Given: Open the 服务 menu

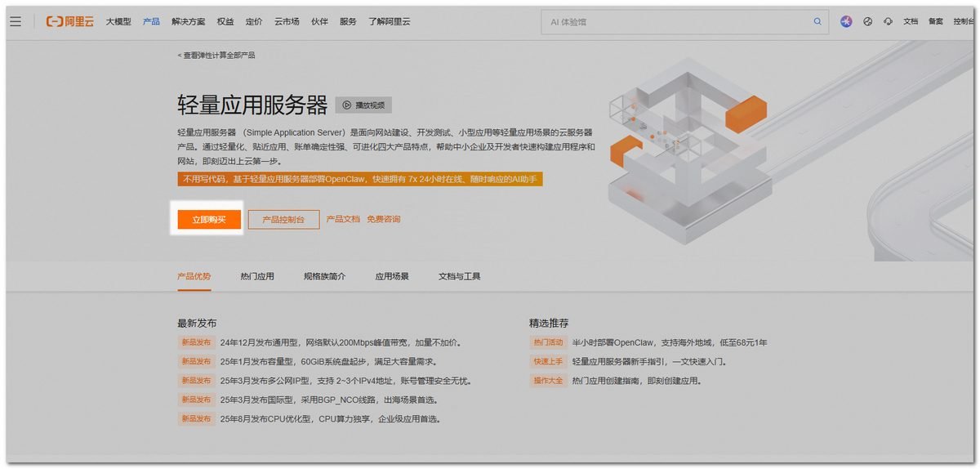Looking at the screenshot, I should [x=348, y=21].
